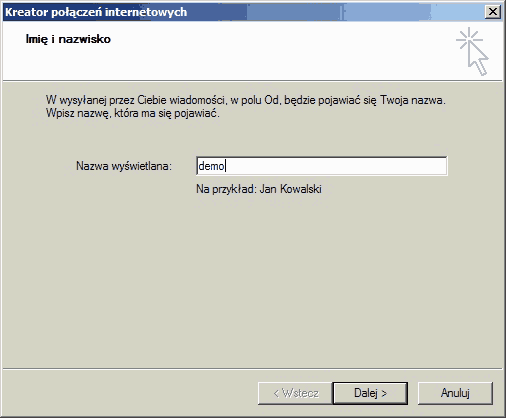Click the word Od in the description
The height and width of the screenshot is (418, 506).
(271, 100)
